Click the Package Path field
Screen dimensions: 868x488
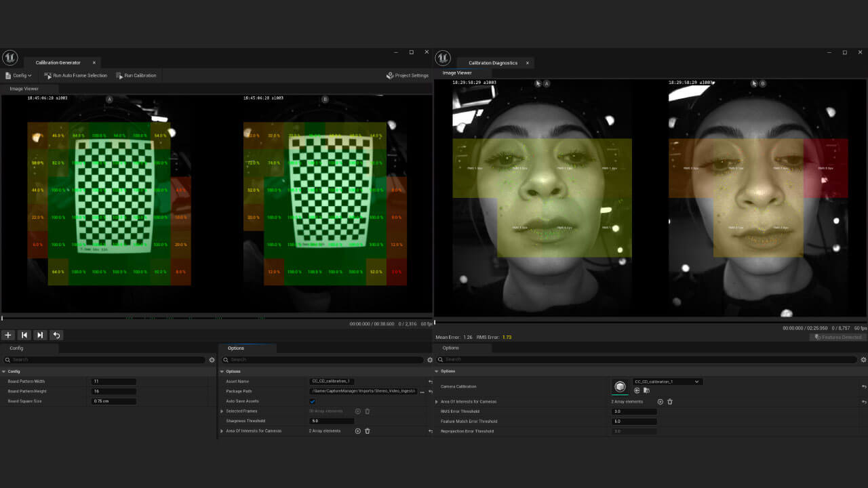pos(363,391)
